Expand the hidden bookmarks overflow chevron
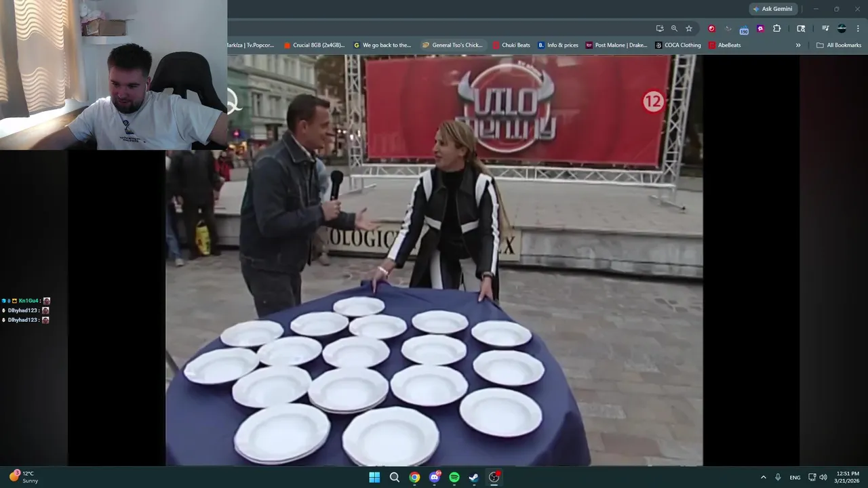The image size is (868, 488). tap(798, 45)
